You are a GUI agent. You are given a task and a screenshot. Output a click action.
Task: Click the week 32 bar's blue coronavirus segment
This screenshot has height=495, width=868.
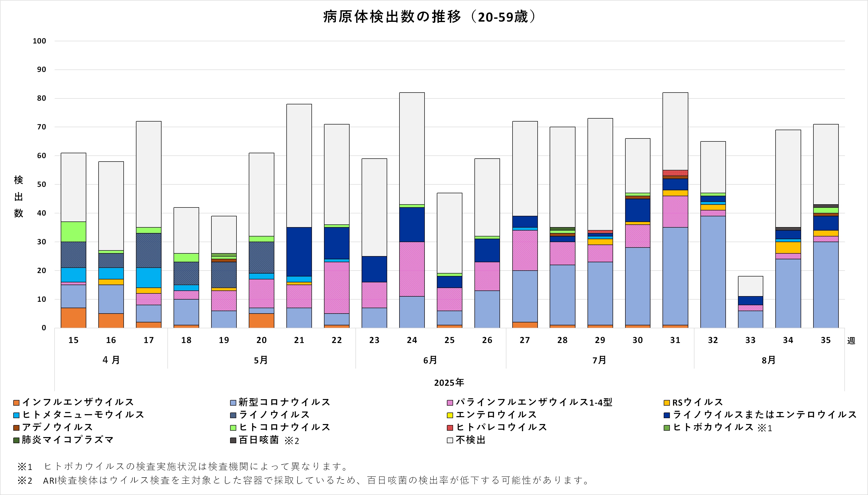click(713, 272)
